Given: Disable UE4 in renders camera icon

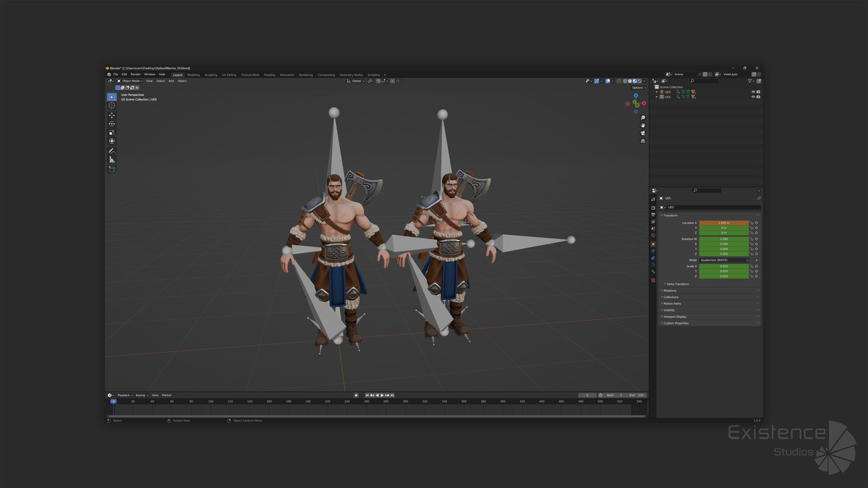Looking at the screenshot, I should pyautogui.click(x=758, y=92).
